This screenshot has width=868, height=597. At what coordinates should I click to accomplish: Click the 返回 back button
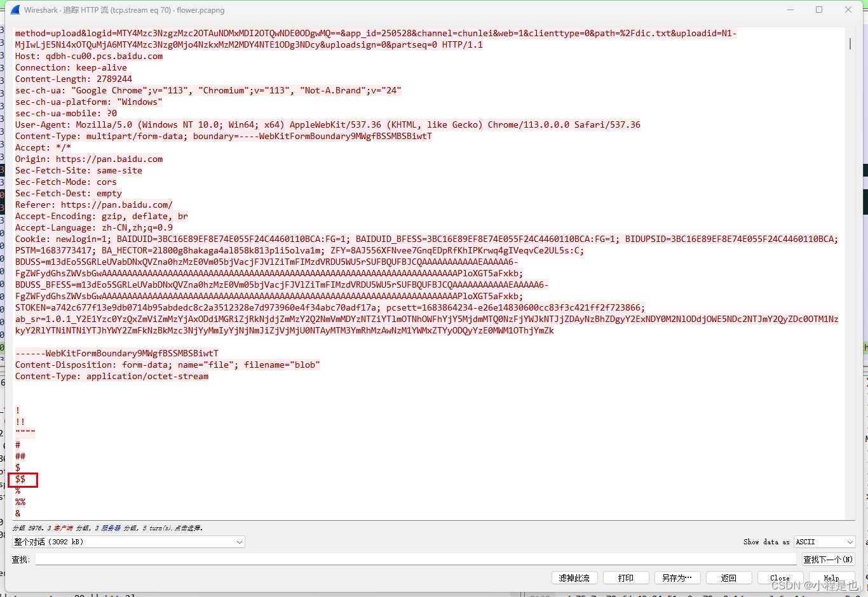[x=729, y=578]
